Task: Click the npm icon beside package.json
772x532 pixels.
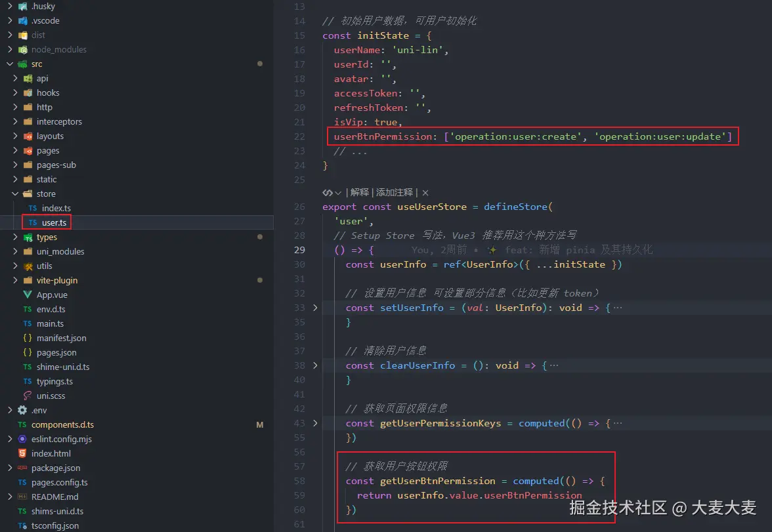Action: click(x=22, y=468)
